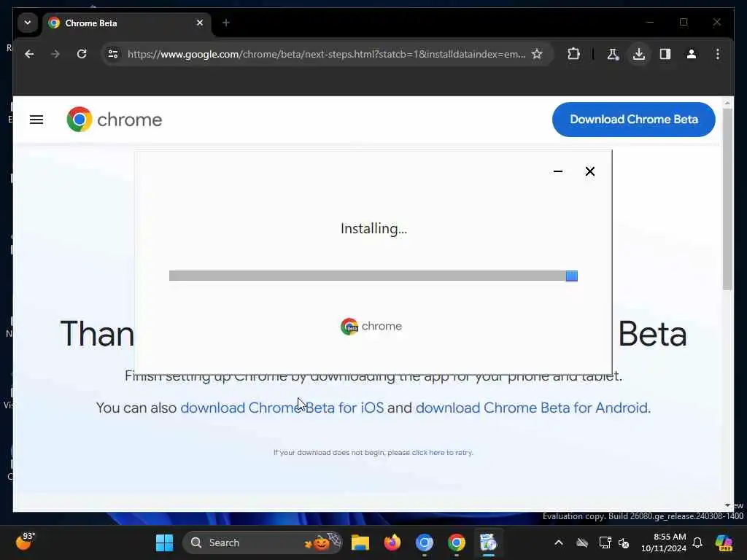The image size is (747, 560).
Task: Select the Chrome Beta browser tab
Action: [x=126, y=23]
